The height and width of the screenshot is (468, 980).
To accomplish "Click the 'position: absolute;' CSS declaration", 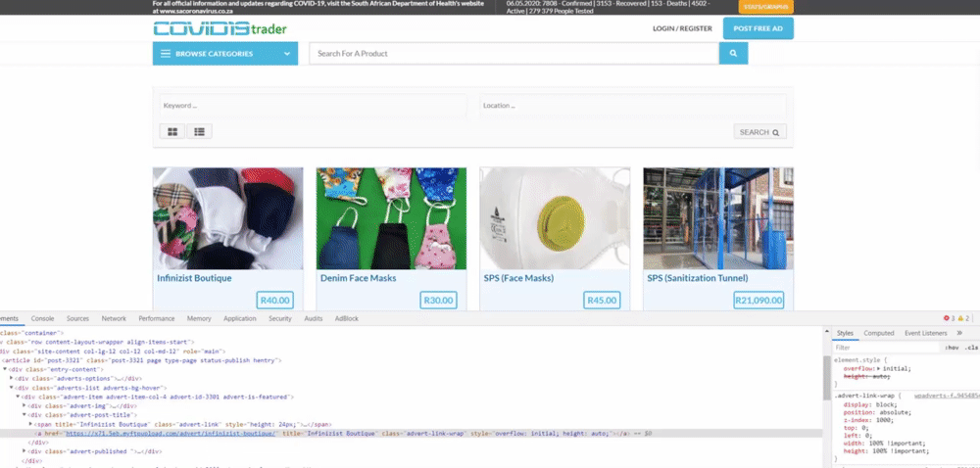I will pos(877,412).
